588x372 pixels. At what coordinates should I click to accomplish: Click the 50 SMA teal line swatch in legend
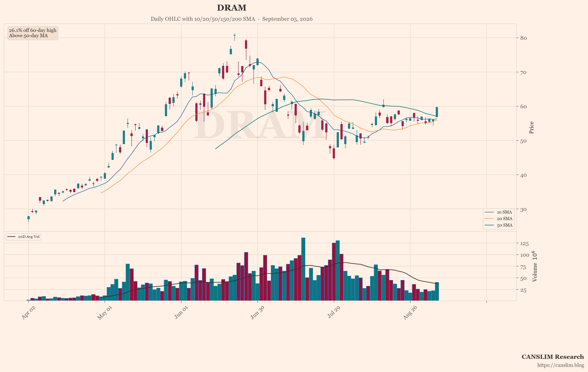[x=489, y=225]
